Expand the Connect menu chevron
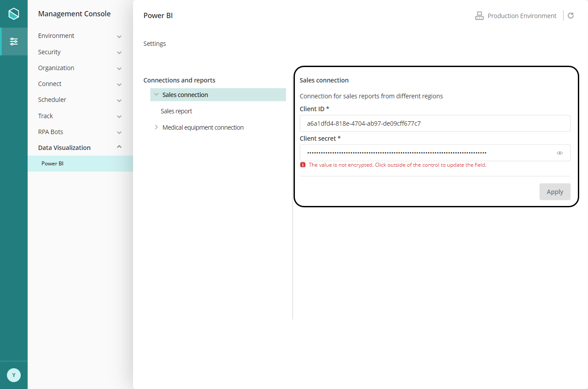Viewport: 588px width, 389px height. coord(119,84)
